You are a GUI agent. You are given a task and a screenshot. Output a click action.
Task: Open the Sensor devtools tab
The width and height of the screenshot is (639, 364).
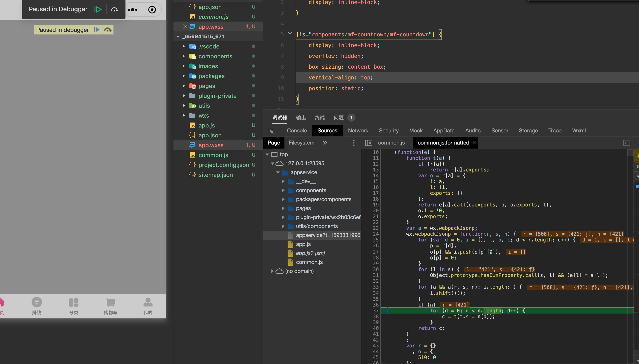[500, 131]
